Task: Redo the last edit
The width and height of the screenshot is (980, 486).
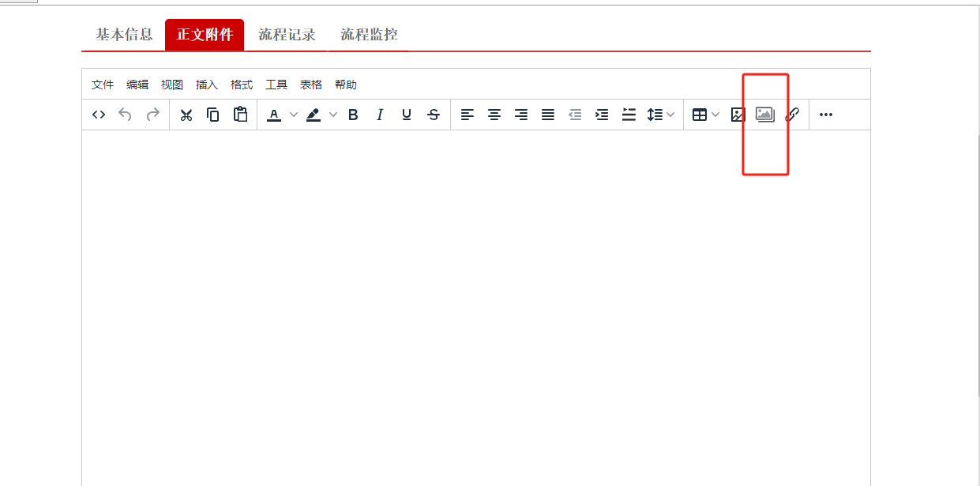Action: point(152,115)
